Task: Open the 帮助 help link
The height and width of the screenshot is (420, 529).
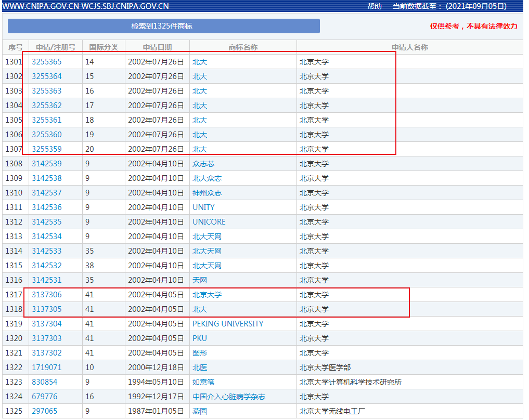Action: click(374, 6)
